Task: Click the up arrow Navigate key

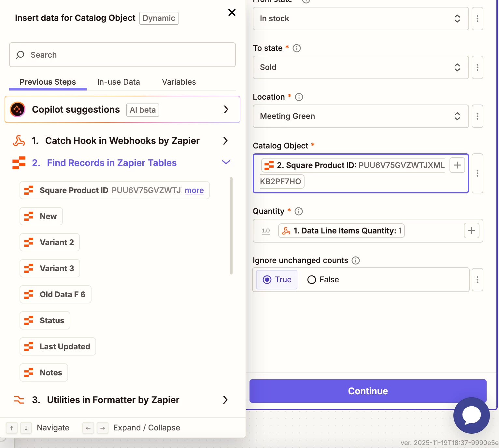Action: (12, 428)
